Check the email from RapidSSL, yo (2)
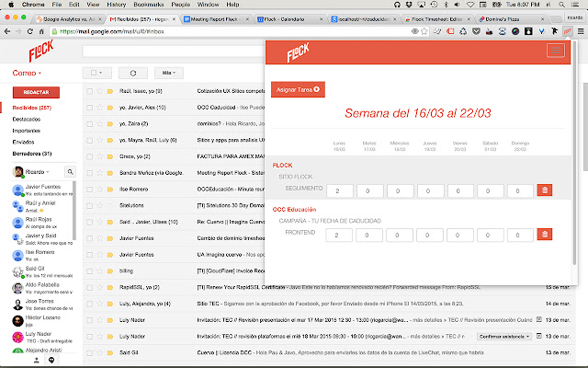The width and height of the screenshot is (588, 368). coord(89,288)
